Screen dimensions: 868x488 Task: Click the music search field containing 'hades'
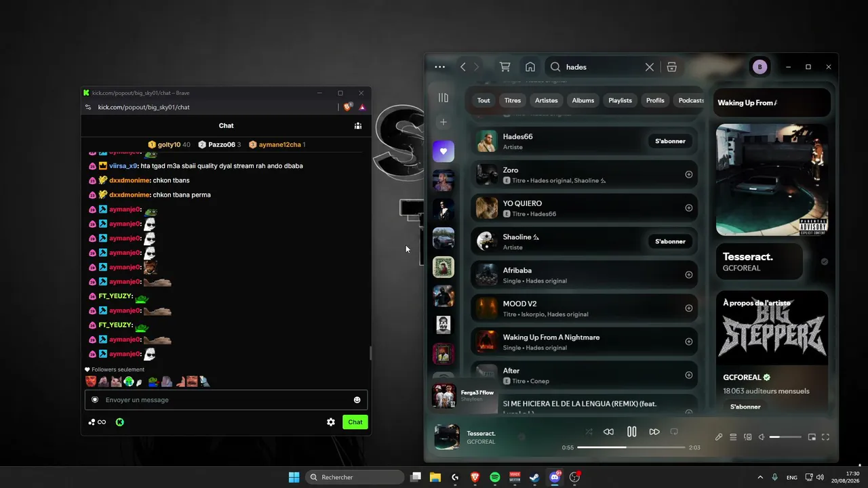pos(603,67)
